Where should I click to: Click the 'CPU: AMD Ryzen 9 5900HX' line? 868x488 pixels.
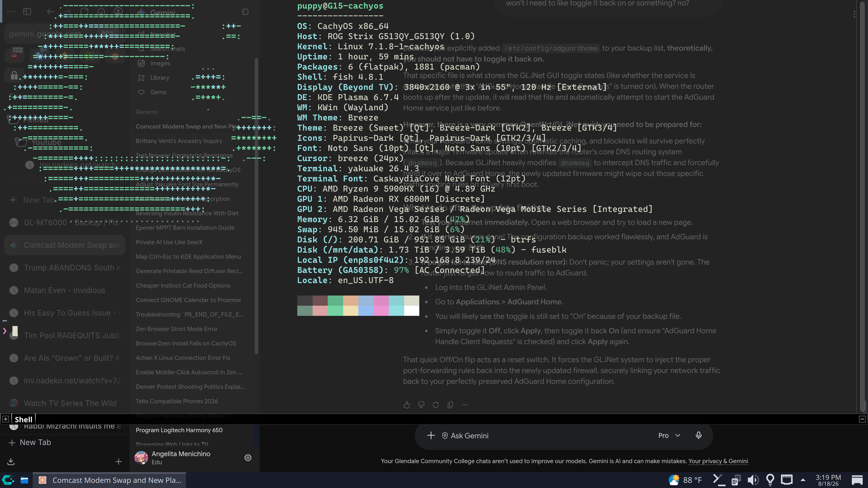point(396,189)
